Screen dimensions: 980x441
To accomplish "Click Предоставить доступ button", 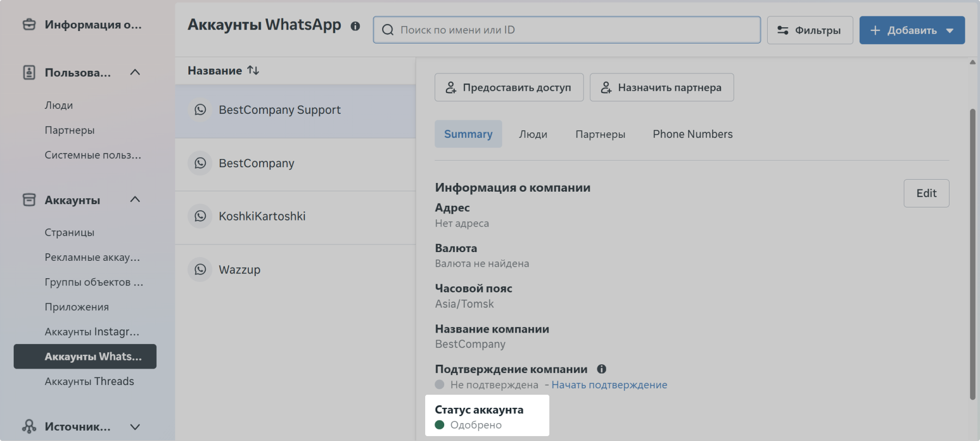I will point(509,87).
